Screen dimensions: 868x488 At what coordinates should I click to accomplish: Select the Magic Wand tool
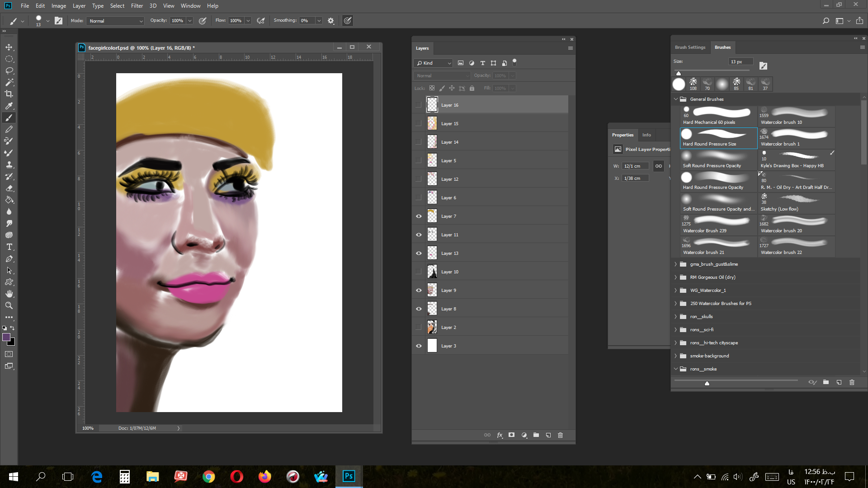click(x=9, y=82)
